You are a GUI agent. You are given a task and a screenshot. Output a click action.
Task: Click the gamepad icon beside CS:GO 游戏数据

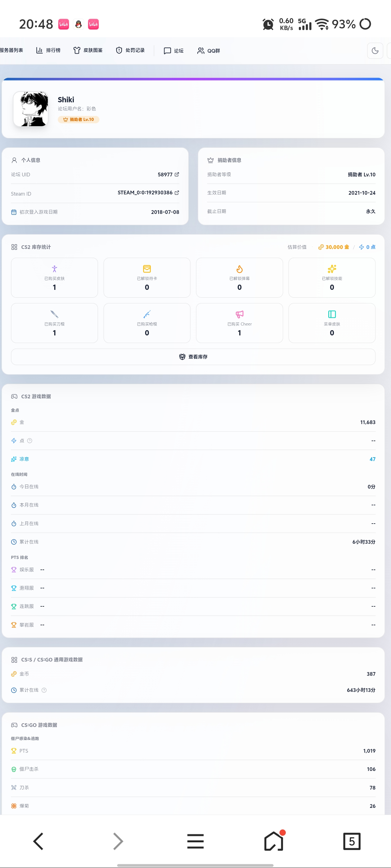pyautogui.click(x=14, y=725)
